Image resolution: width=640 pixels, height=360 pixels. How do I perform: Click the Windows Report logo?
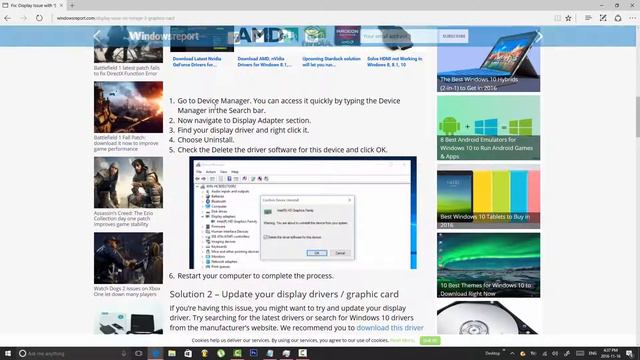point(164,36)
